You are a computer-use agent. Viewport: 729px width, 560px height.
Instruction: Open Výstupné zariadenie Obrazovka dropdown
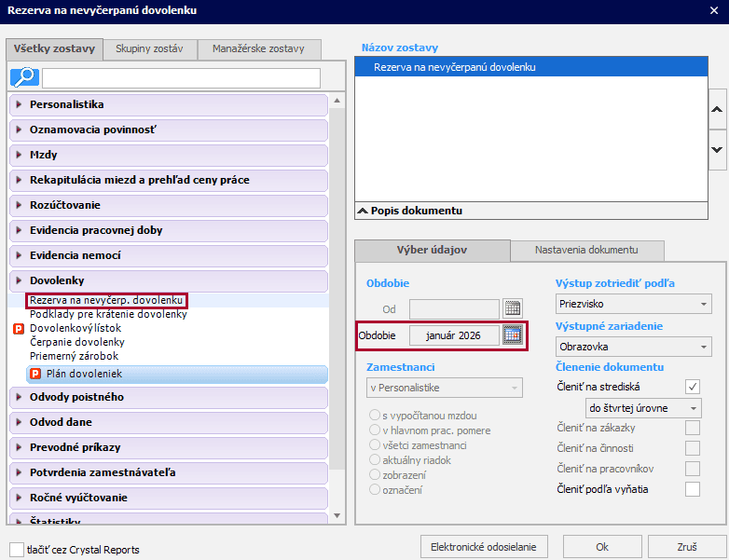pos(633,347)
